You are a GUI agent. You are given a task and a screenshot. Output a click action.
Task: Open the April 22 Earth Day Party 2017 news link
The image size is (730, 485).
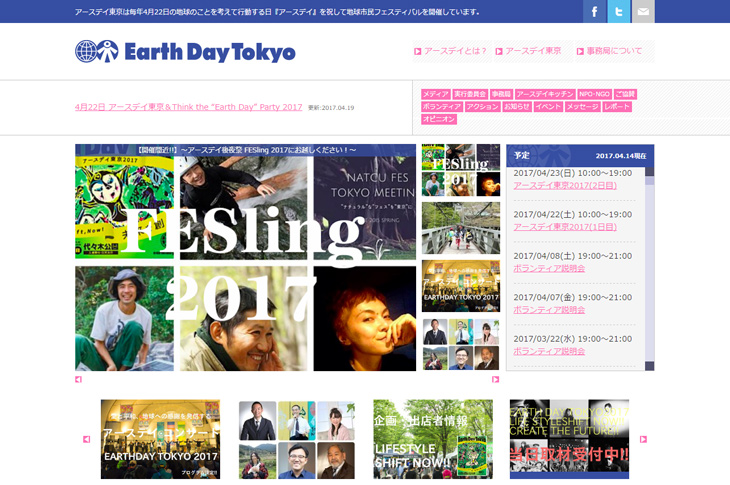[x=188, y=107]
